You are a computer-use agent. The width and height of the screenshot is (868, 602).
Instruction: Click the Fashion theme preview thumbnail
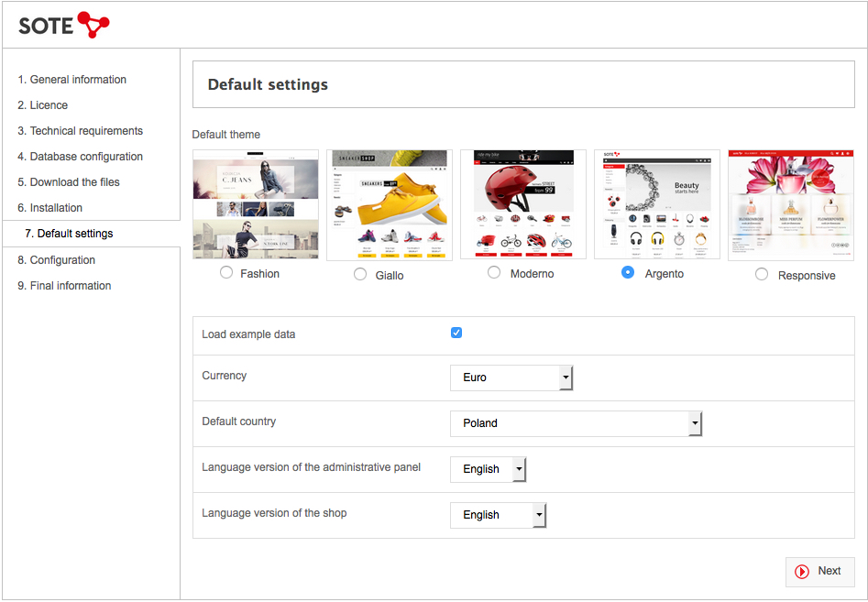[x=256, y=204]
